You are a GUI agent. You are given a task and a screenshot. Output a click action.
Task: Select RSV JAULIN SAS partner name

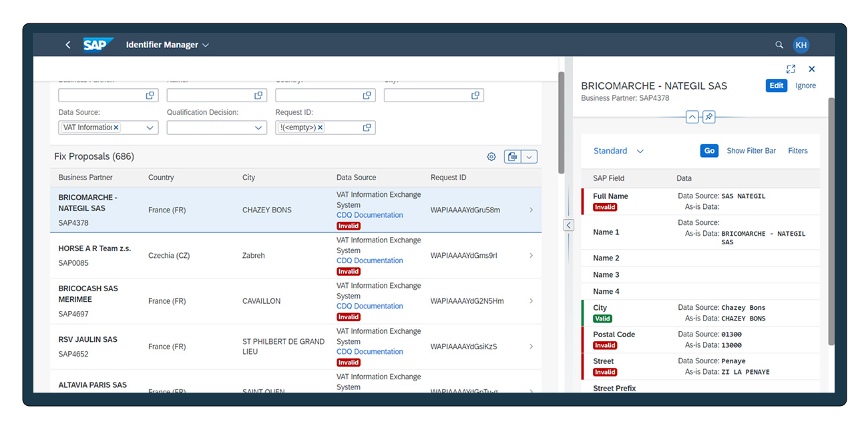click(87, 339)
